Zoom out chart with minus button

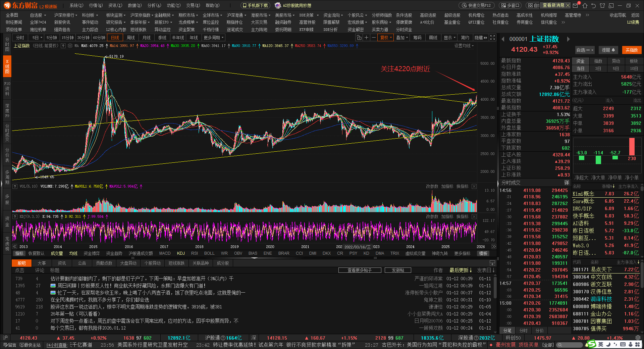click(x=374, y=38)
